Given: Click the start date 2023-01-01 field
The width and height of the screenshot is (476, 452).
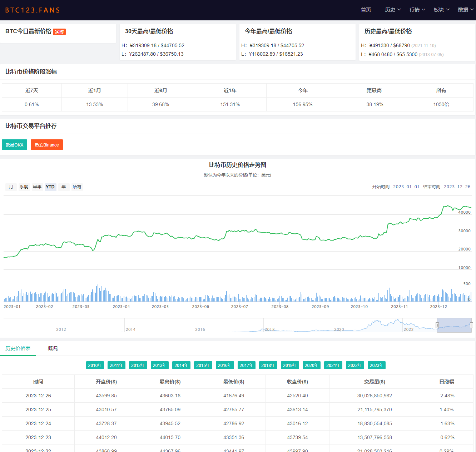Looking at the screenshot, I should pyautogui.click(x=406, y=187).
